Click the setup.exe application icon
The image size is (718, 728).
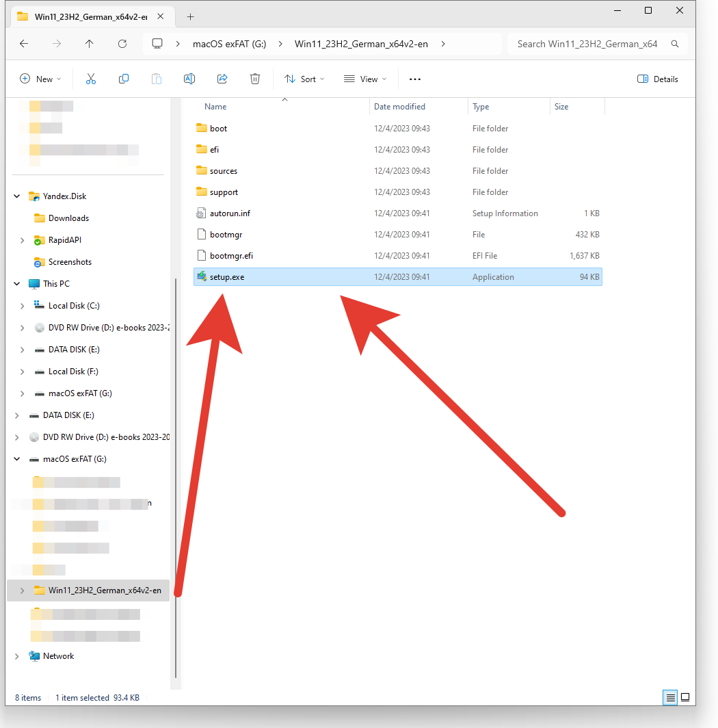(x=202, y=276)
